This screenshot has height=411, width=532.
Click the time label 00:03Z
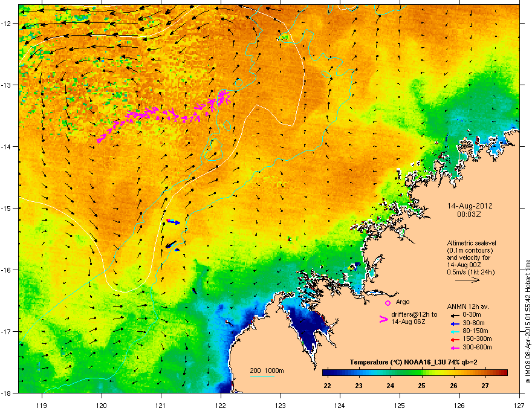(x=469, y=215)
